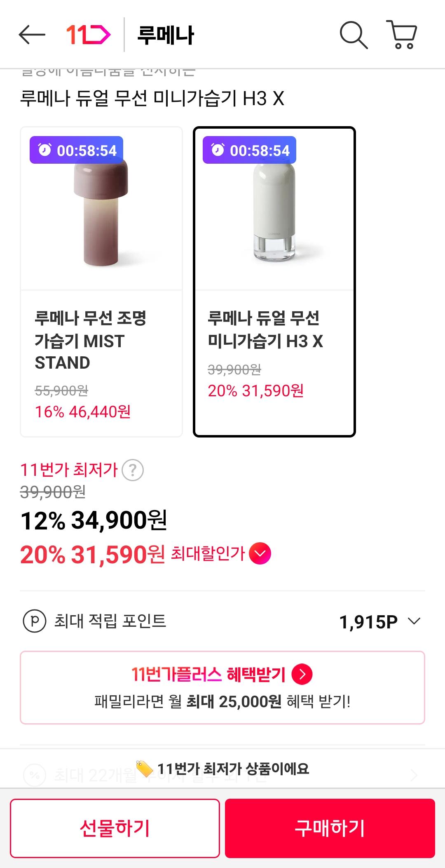Click the 11번가플러스 red arrow icon
Image resolution: width=445 pixels, height=868 pixels.
pos(302,674)
